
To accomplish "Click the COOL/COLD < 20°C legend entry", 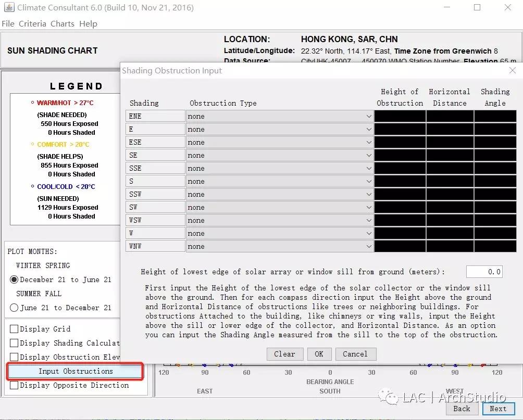I will pyautogui.click(x=66, y=187).
